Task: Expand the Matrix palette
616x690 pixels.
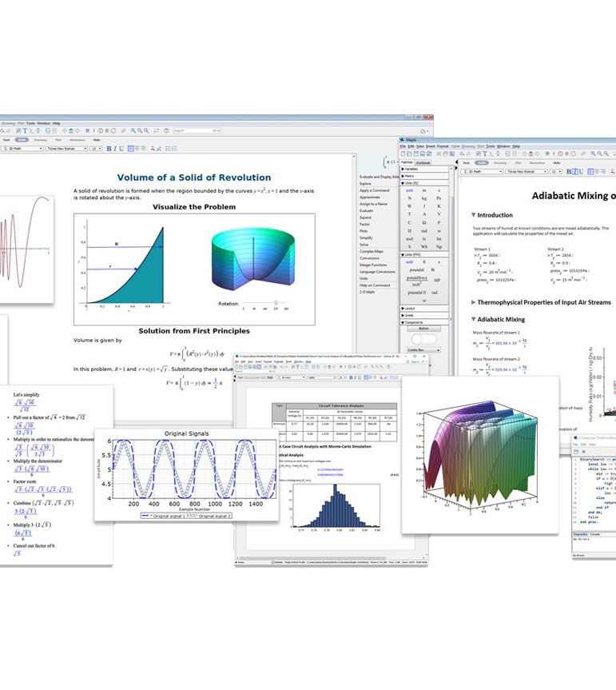Action: point(424,176)
